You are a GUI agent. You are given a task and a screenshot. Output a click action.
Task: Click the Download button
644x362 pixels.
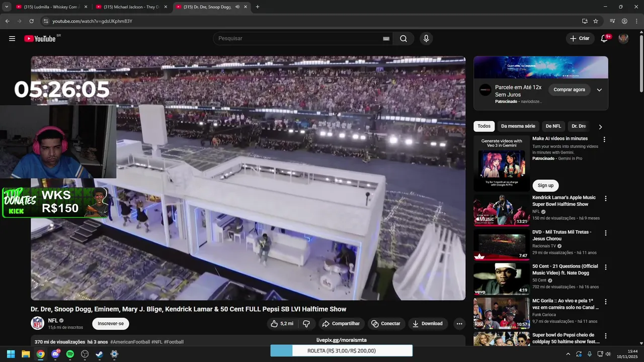[x=428, y=324]
